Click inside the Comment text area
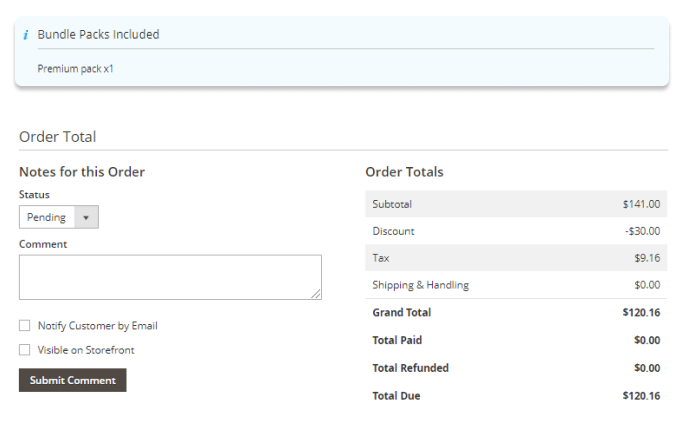This screenshot has height=425, width=685. [x=169, y=276]
